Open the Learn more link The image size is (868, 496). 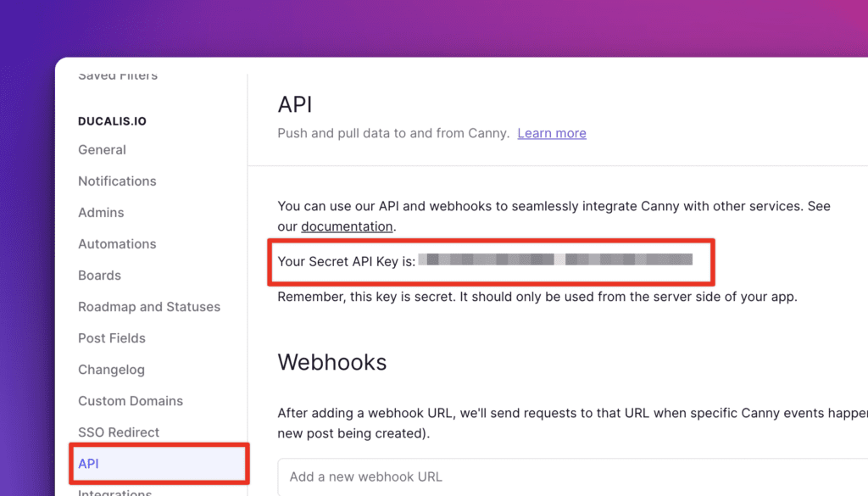click(x=551, y=132)
